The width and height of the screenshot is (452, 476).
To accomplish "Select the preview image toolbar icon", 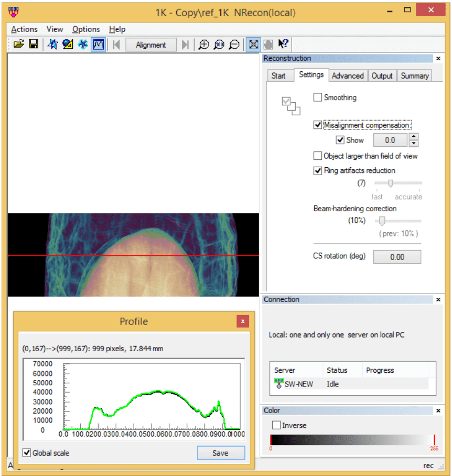I will (67, 45).
